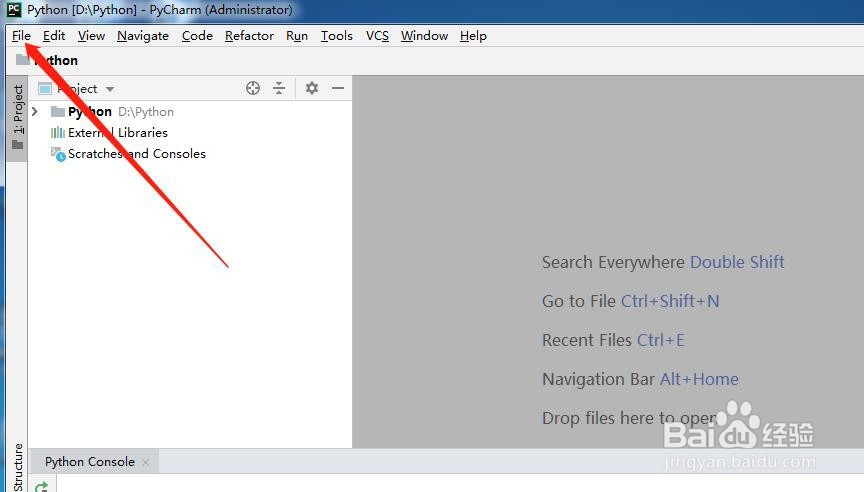This screenshot has height=492, width=864.
Task: Click the Scratches and Consoles icon
Action: tap(58, 154)
